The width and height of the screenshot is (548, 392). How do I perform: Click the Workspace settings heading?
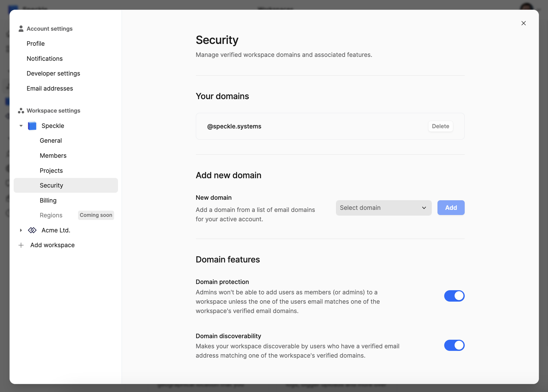click(53, 110)
